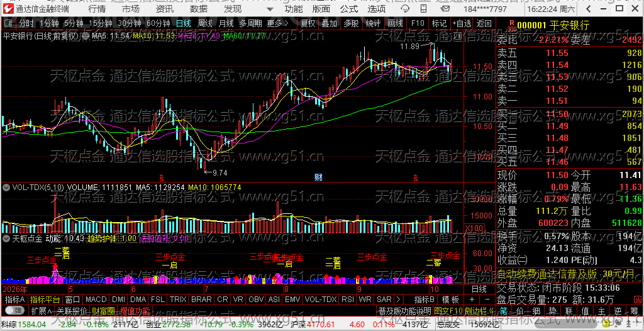Image resolution: width=644 pixels, height=331 pixels.
Task: Open the 市场 menu
Action: (131, 9)
